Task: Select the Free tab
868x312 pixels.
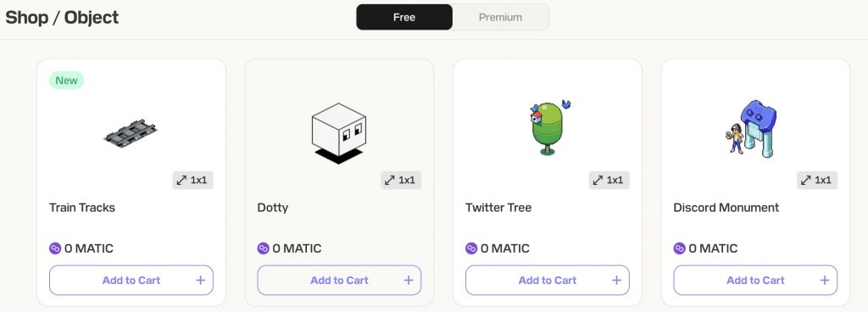Action: [404, 17]
